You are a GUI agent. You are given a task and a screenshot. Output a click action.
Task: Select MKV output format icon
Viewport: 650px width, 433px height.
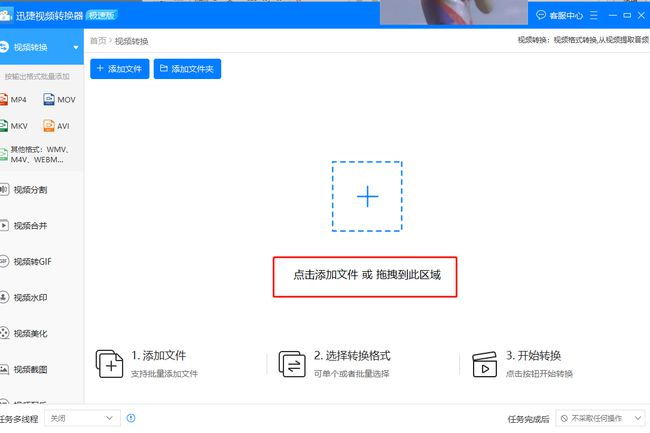[x=3, y=126]
